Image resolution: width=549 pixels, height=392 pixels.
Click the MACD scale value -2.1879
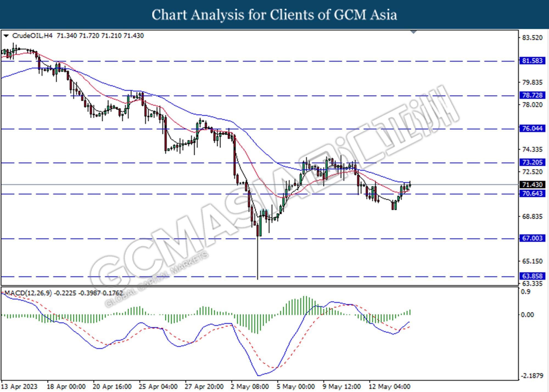[x=532, y=376]
